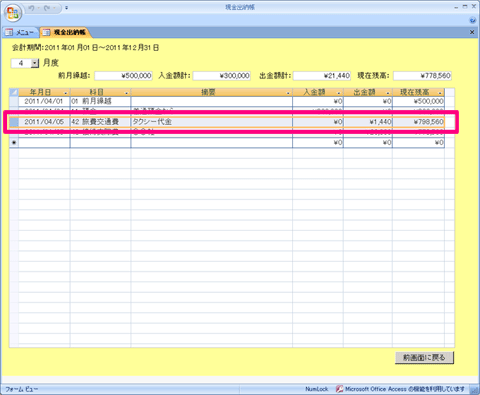Click the view switch icon at status bar corner
Image resolution: width=480 pixels, height=395 pixels.
[474, 389]
